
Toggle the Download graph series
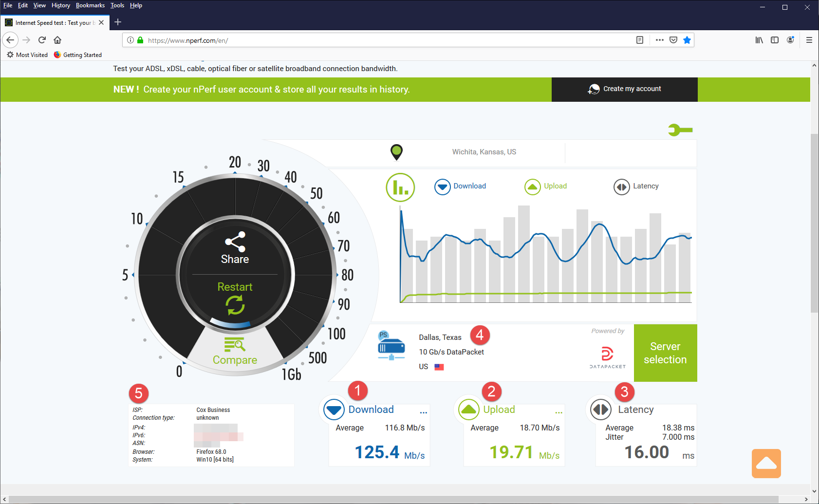tap(460, 187)
